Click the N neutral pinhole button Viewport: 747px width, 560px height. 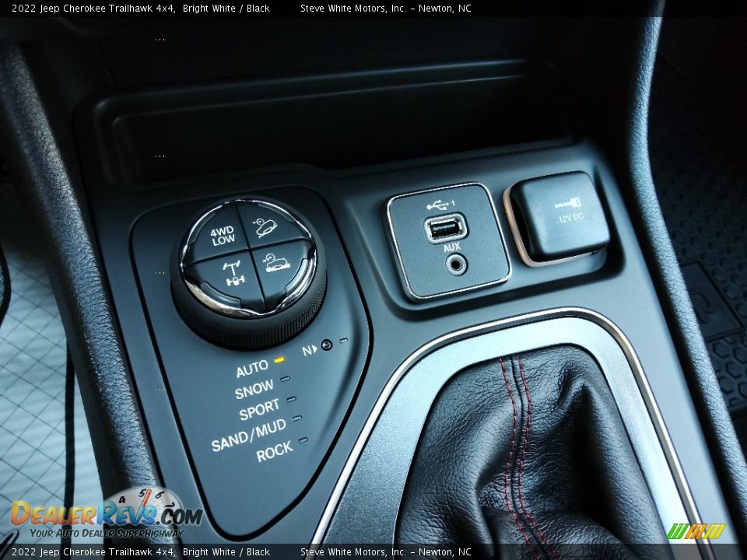coord(327,345)
